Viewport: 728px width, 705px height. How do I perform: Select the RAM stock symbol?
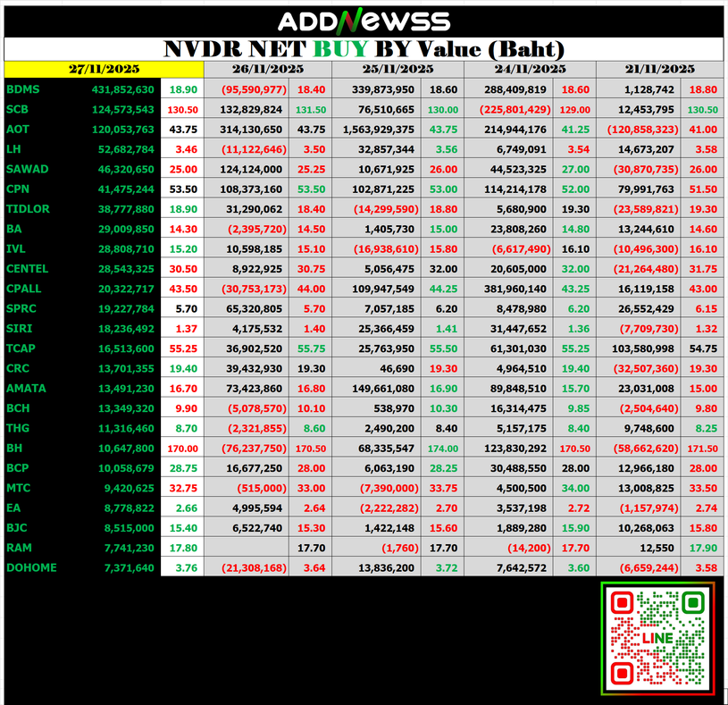pyautogui.click(x=19, y=548)
